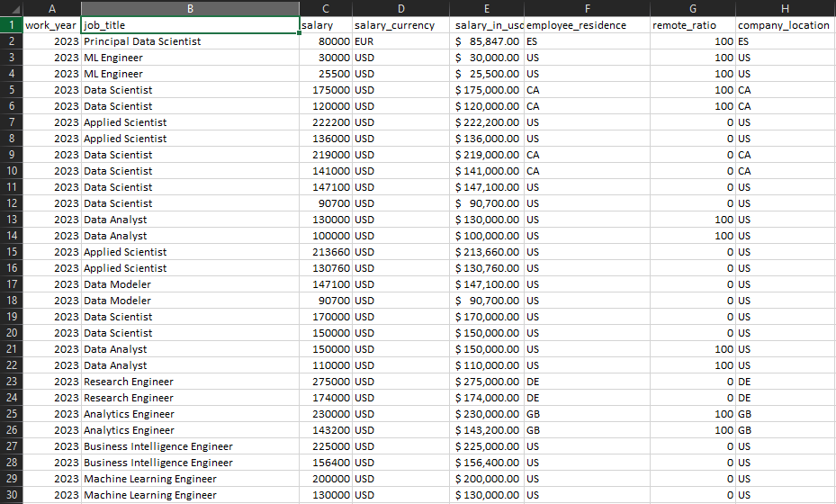Select row 17 header
This screenshot has height=504, width=836.
tap(11, 284)
